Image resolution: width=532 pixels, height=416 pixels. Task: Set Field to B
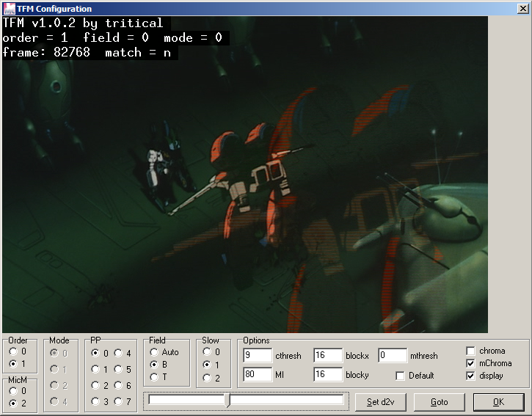(x=154, y=365)
